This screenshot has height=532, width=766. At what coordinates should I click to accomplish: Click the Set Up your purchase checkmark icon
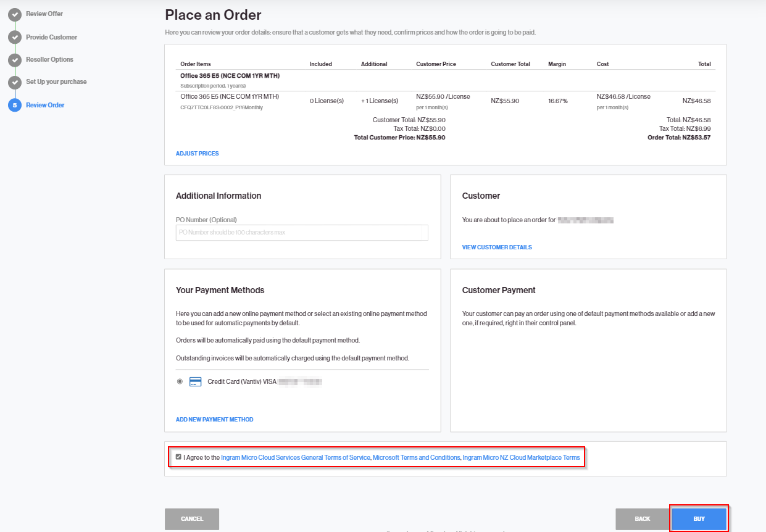pos(15,82)
